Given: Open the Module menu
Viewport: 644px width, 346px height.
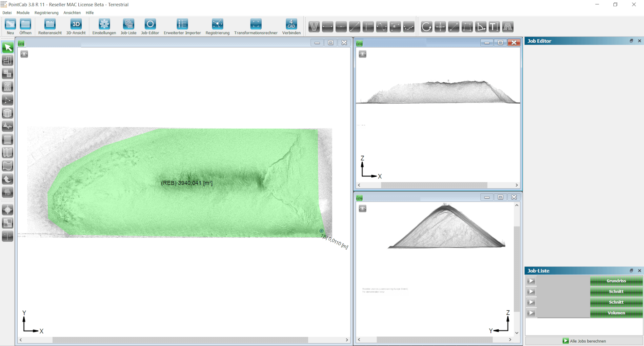Looking at the screenshot, I should point(23,13).
